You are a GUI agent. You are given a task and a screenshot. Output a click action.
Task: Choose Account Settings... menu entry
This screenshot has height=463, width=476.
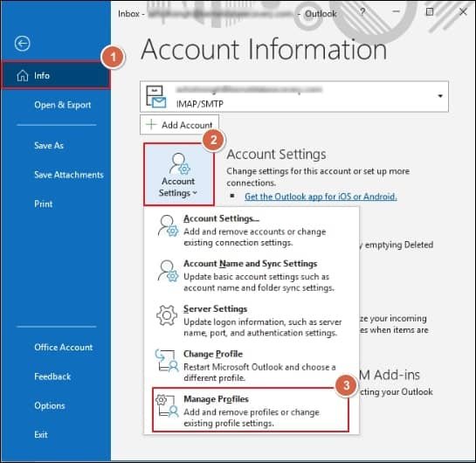click(251, 230)
